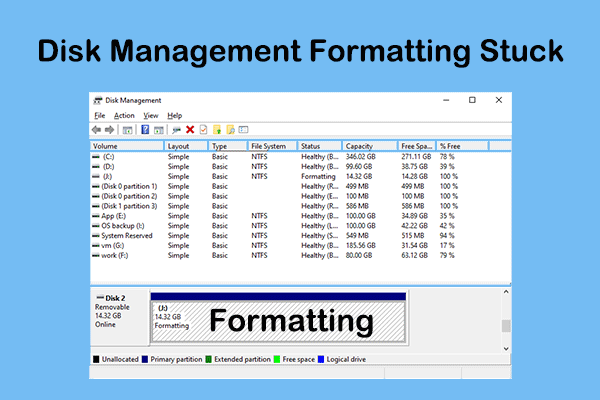Click the Back arrow toolbar icon
600x400 pixels.
[x=96, y=130]
